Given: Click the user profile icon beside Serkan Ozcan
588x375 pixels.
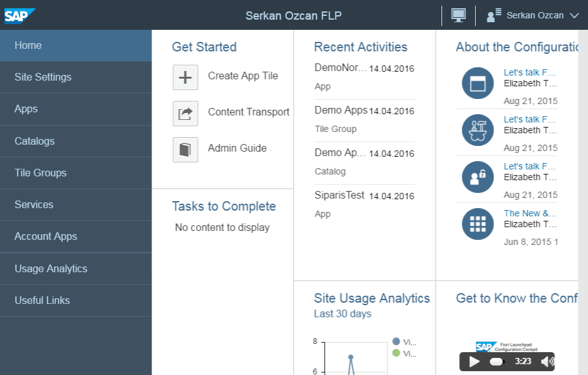Looking at the screenshot, I should (493, 15).
